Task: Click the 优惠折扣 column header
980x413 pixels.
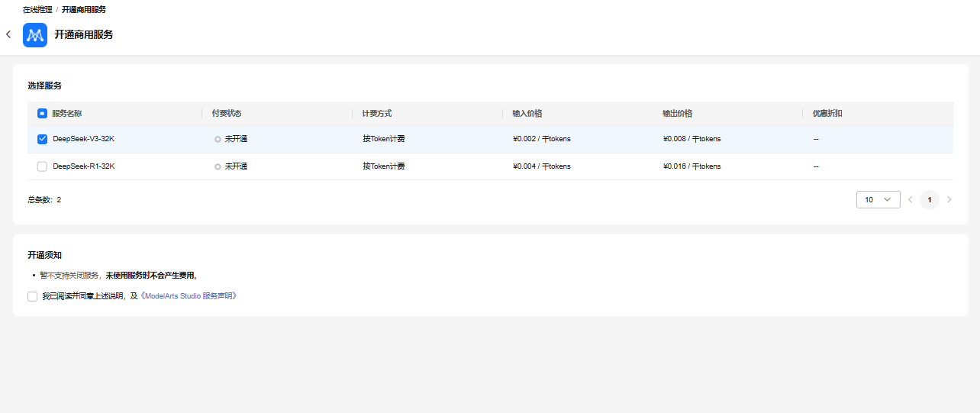Action: 827,113
